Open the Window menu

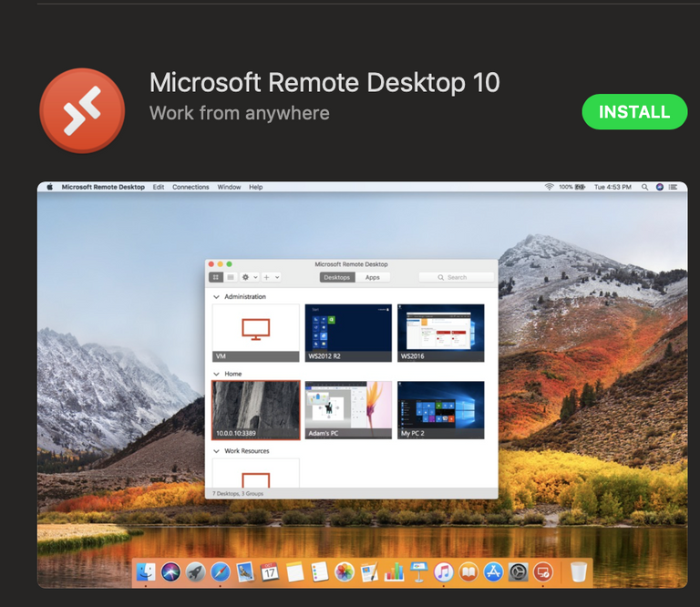click(229, 187)
